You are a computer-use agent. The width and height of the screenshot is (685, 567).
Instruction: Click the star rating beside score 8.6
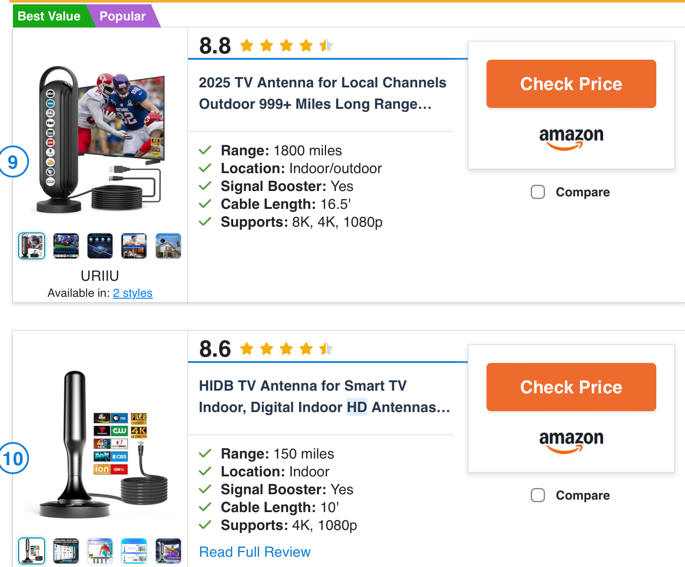pyautogui.click(x=286, y=349)
